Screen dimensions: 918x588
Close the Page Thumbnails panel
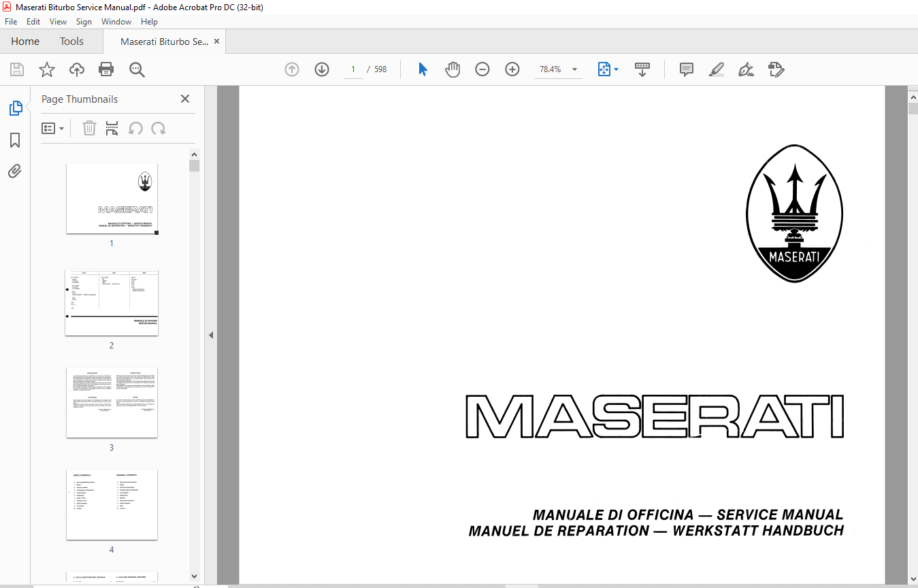pos(185,99)
